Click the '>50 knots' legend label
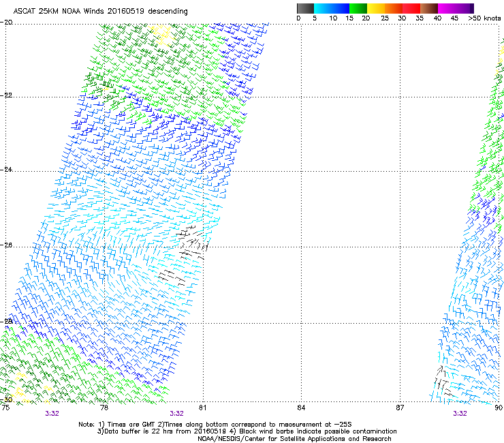 click(484, 18)
